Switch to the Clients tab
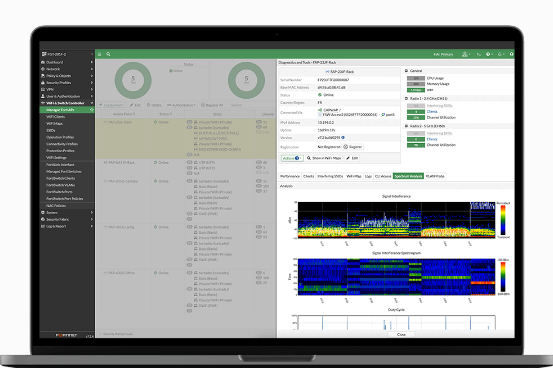Viewport: 553px width, 368px height. pyautogui.click(x=309, y=176)
